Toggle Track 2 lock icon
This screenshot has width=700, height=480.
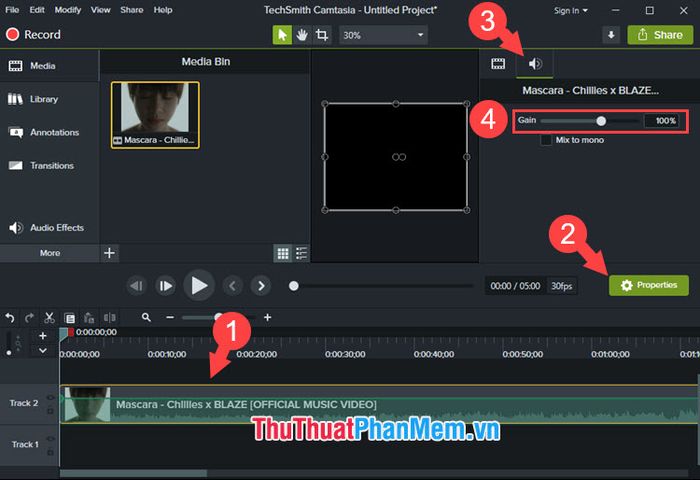[x=50, y=411]
